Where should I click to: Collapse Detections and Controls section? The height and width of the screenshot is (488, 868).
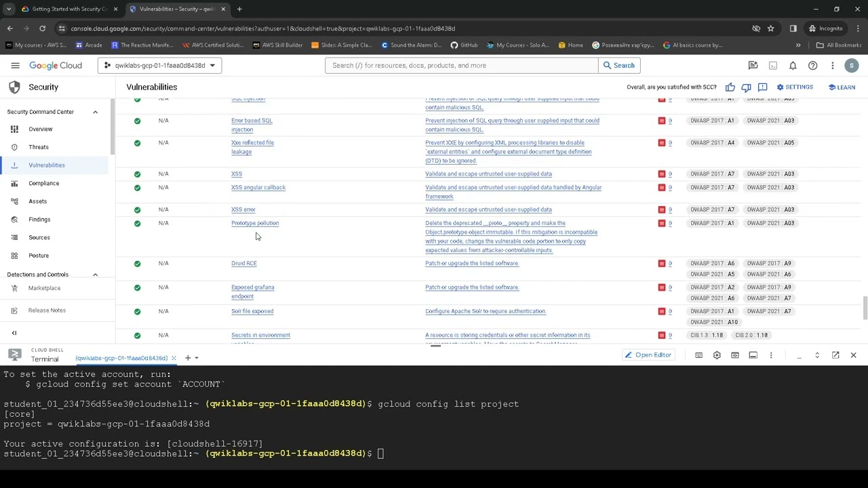[x=95, y=274]
